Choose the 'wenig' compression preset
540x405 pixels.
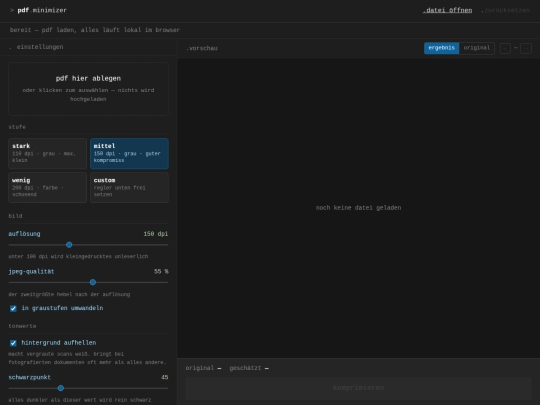pos(48,187)
